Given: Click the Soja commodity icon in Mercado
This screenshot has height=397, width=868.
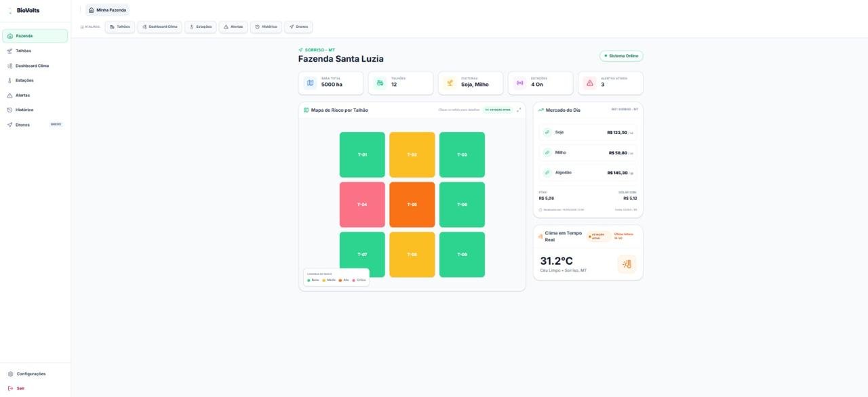Looking at the screenshot, I should click(x=547, y=132).
